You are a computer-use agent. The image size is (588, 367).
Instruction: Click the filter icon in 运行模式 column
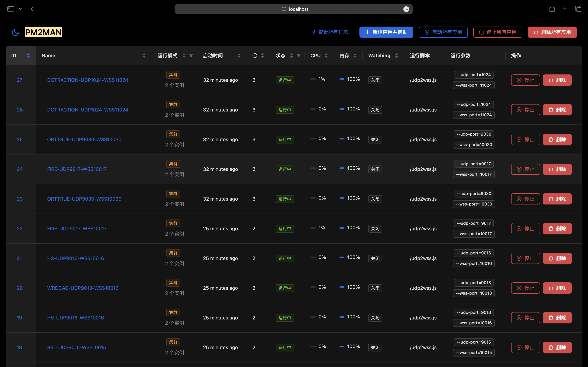click(x=191, y=56)
